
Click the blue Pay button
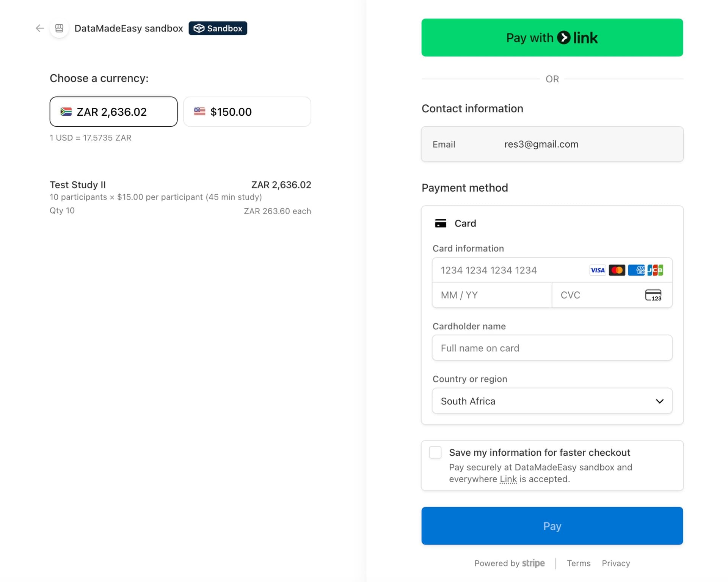tap(552, 526)
